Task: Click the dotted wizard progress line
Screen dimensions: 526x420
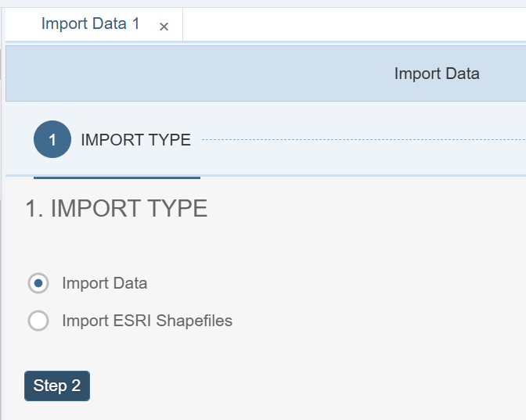Action: [x=360, y=140]
